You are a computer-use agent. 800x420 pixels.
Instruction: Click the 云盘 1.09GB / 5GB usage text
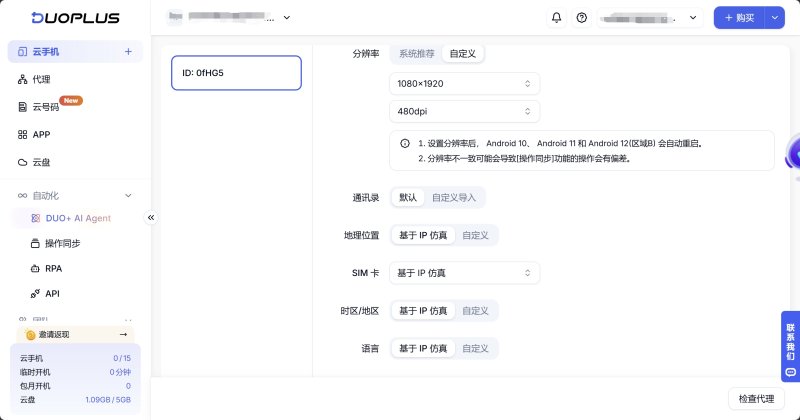coord(108,400)
